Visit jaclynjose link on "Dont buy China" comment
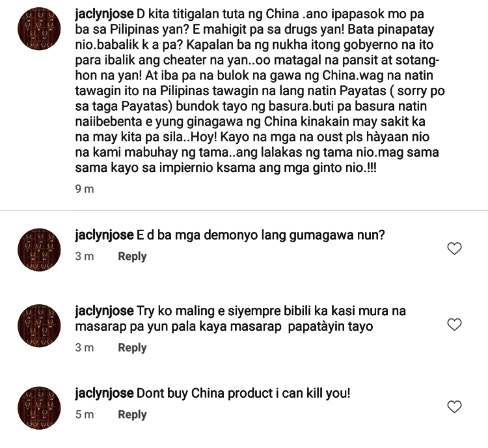 click(x=104, y=393)
